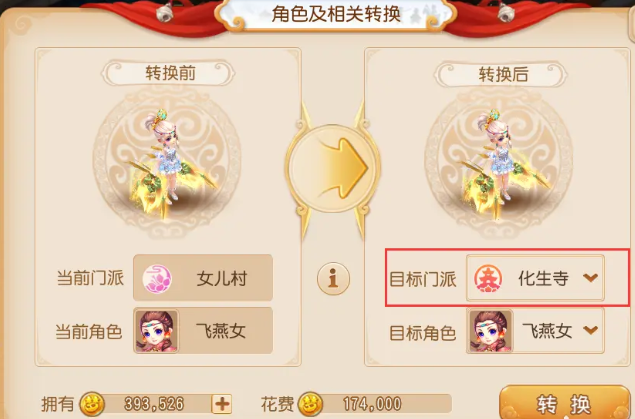Image resolution: width=635 pixels, height=419 pixels.
Task: Click the large golden arrow emblem
Action: 333,168
